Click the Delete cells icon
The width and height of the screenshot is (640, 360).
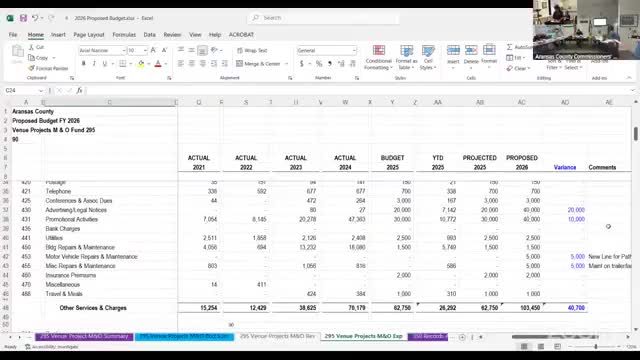pyautogui.click(x=471, y=56)
